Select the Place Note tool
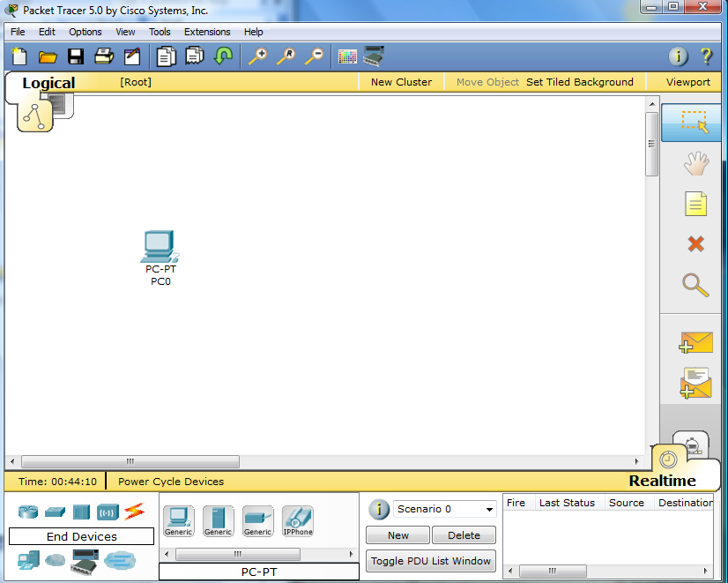This screenshot has width=728, height=583. point(695,204)
